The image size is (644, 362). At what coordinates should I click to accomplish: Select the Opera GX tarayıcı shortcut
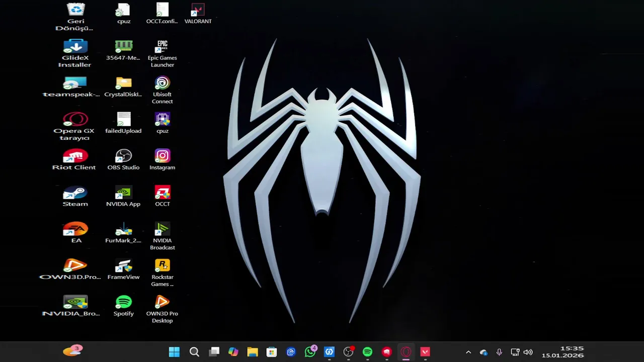pos(74,127)
